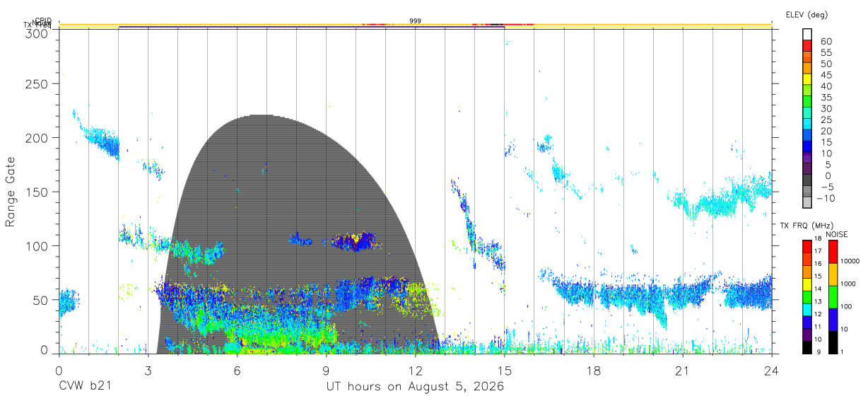
Task: Pick the green segment of the NOISE bar
Action: tap(833, 297)
